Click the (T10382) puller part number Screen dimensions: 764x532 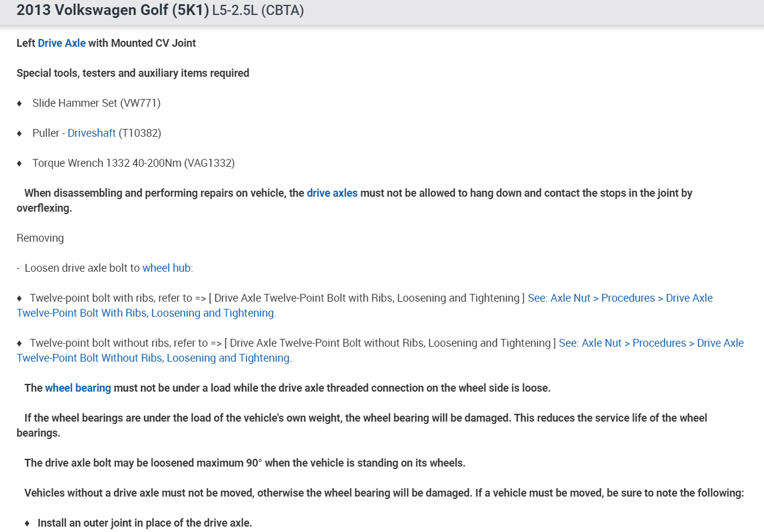[140, 133]
